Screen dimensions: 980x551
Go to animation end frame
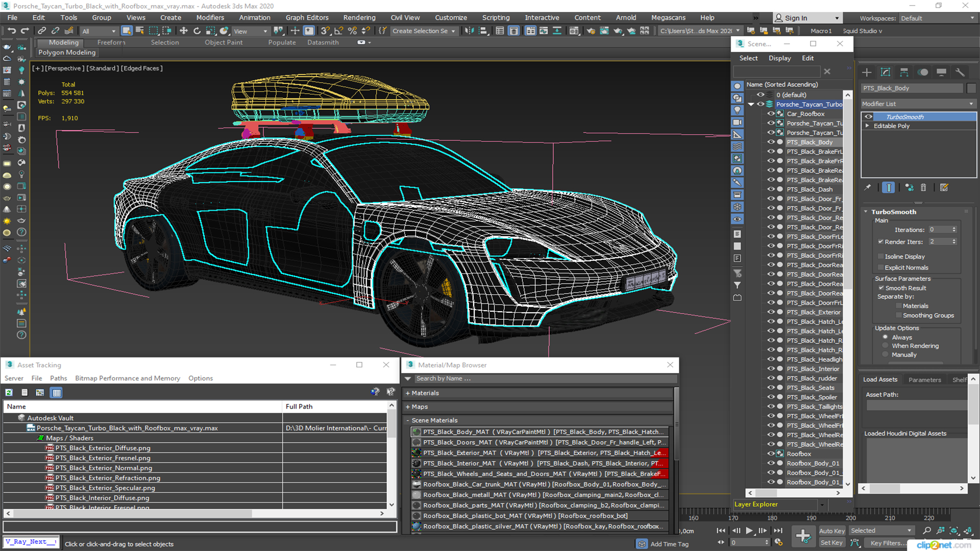(x=777, y=531)
